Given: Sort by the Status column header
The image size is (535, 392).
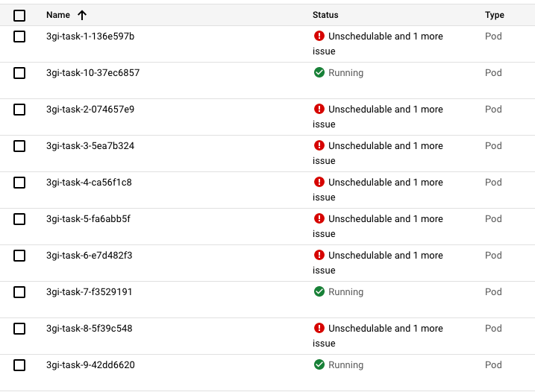Looking at the screenshot, I should pos(325,15).
